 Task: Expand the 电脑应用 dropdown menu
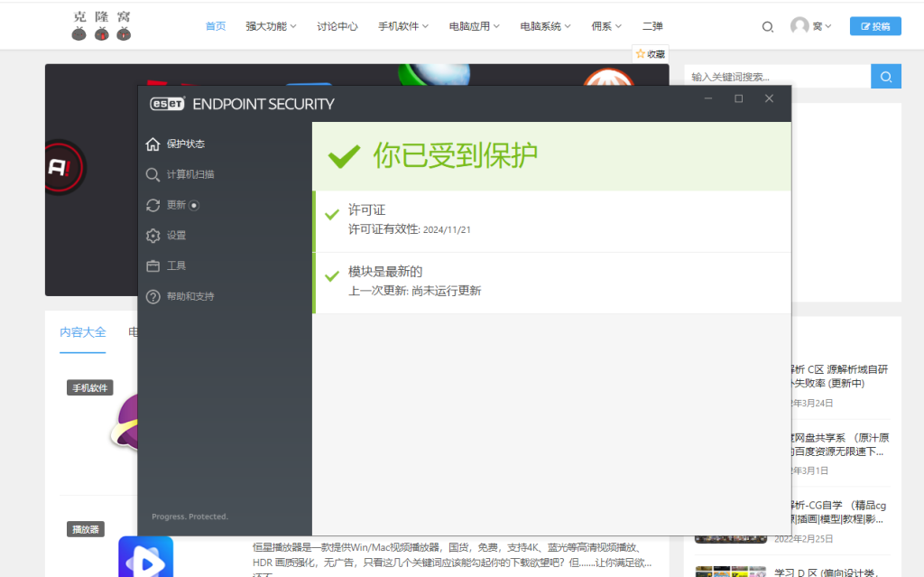tap(474, 26)
